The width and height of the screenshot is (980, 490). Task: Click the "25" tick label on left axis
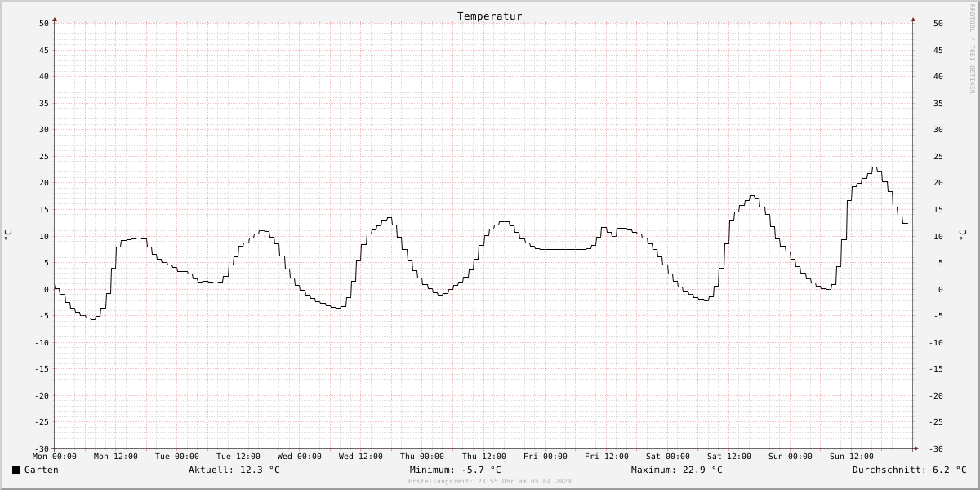[x=44, y=156]
